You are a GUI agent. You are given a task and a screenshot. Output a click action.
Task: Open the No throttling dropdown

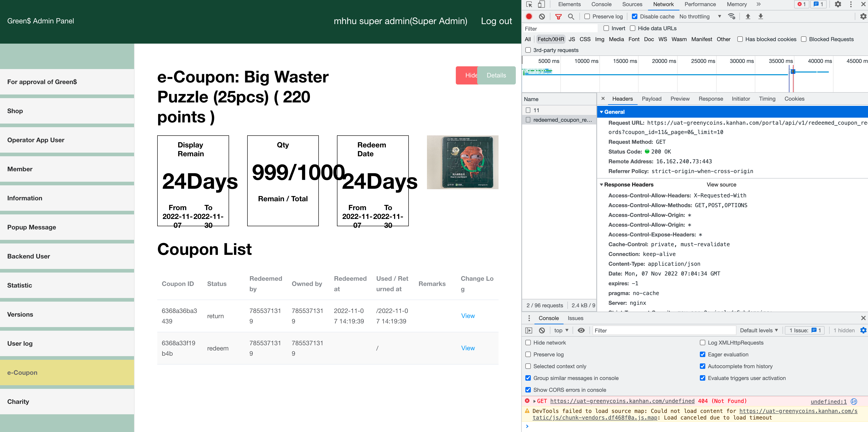pyautogui.click(x=700, y=17)
